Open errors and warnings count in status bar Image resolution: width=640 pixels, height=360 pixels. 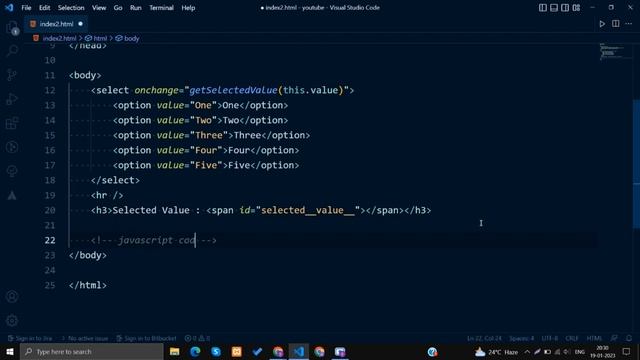coord(197,338)
